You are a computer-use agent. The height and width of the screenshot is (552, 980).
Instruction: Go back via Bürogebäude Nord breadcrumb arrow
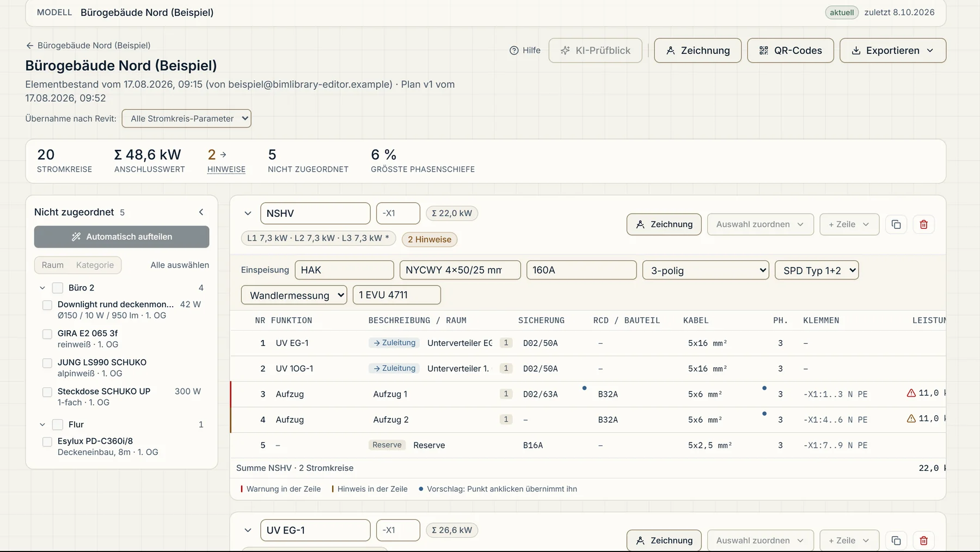[30, 45]
